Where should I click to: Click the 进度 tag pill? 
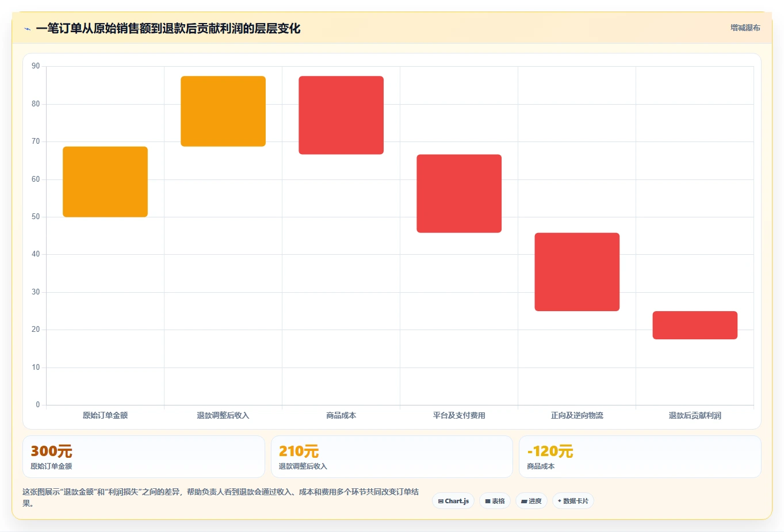[x=531, y=501]
